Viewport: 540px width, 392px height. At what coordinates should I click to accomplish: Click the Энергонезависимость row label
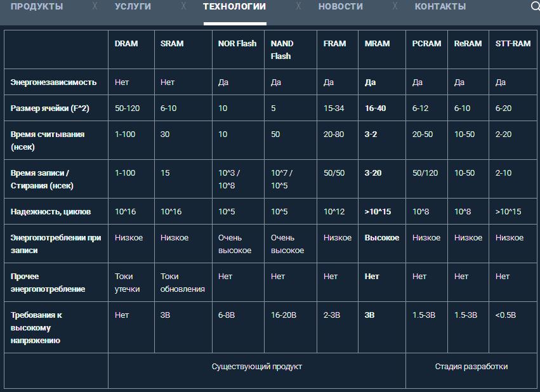point(54,82)
